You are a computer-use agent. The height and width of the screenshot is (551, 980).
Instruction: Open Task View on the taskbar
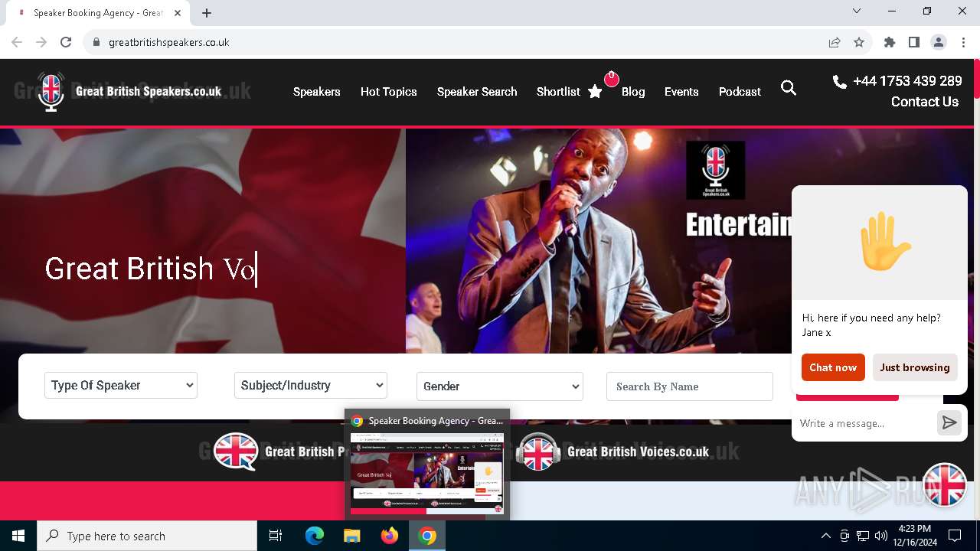[x=276, y=536]
